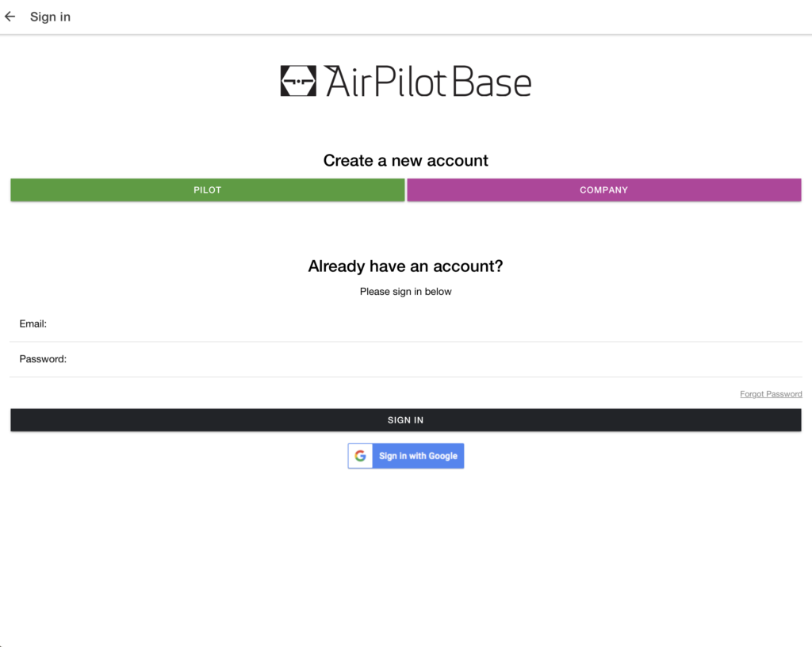Choose the Sign in with Google text
Image resolution: width=812 pixels, height=647 pixels.
coord(418,456)
